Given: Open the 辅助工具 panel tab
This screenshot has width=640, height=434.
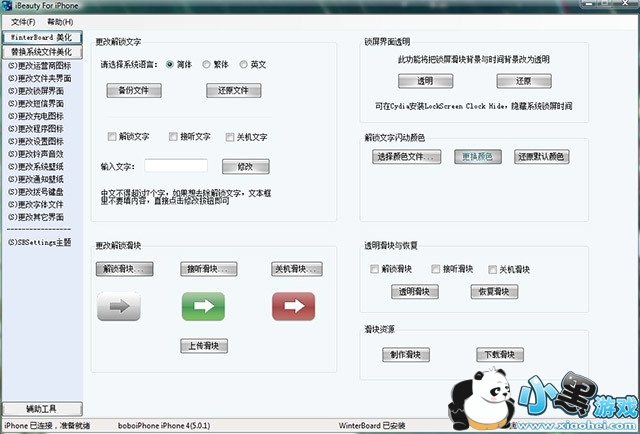Looking at the screenshot, I should (x=42, y=409).
